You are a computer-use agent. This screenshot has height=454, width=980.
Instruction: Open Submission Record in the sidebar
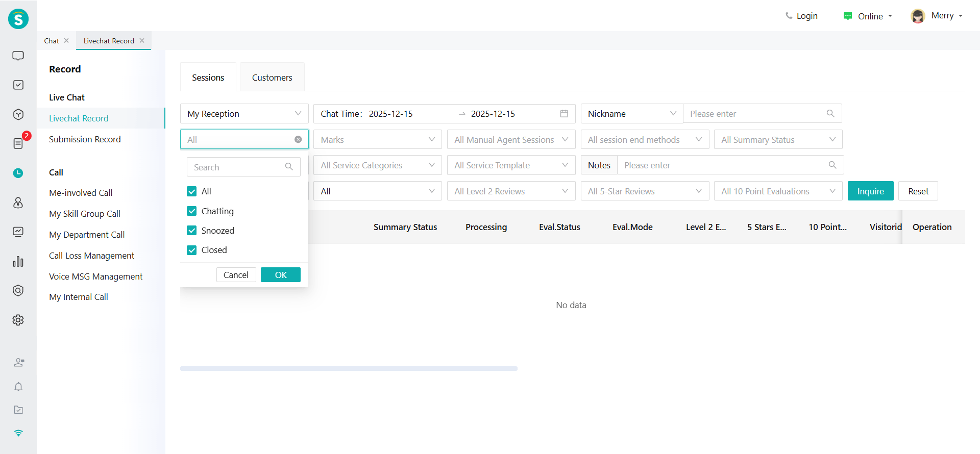tap(85, 139)
